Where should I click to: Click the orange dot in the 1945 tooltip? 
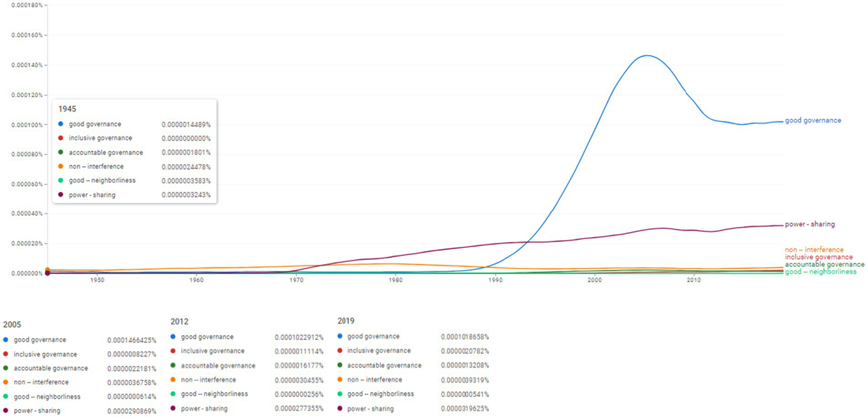pos(61,166)
